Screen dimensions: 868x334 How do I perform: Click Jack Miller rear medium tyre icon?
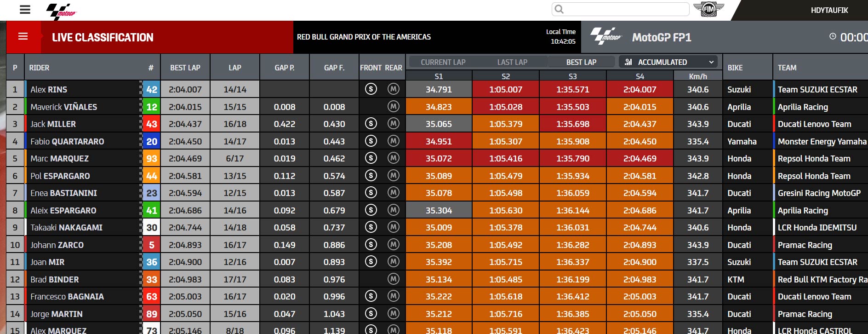pyautogui.click(x=394, y=124)
